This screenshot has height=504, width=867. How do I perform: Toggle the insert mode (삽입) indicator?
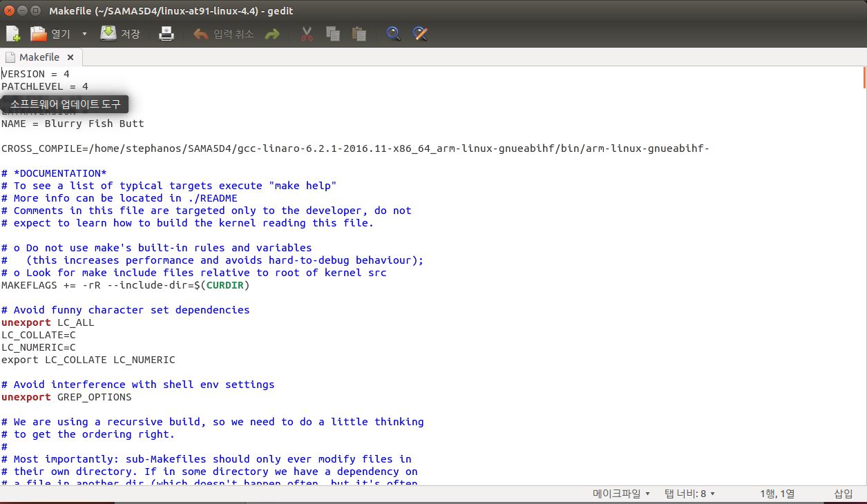click(843, 493)
